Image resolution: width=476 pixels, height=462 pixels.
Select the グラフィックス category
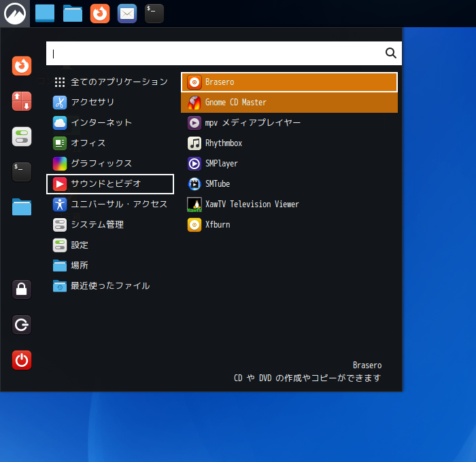110,164
